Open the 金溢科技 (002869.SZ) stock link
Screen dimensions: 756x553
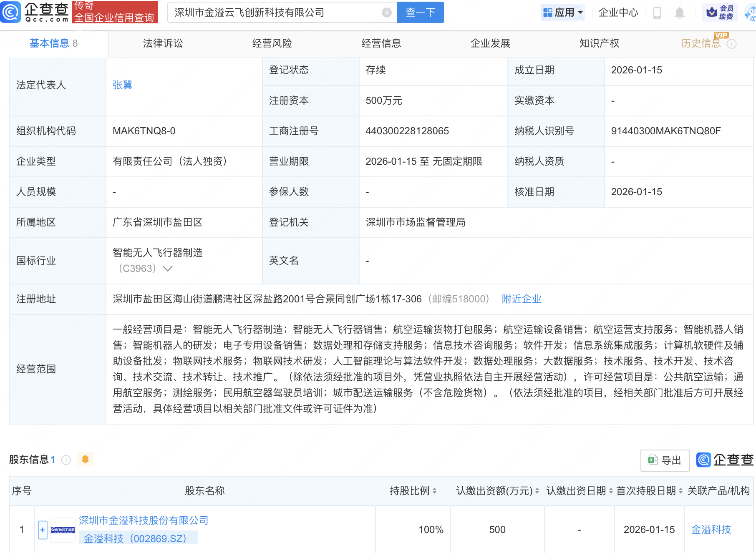pos(134,538)
